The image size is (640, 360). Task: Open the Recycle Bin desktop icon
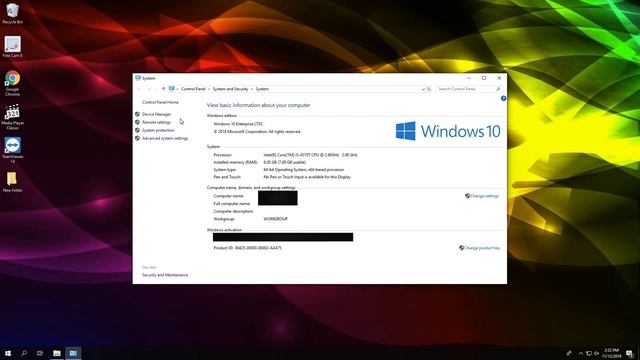point(12,13)
